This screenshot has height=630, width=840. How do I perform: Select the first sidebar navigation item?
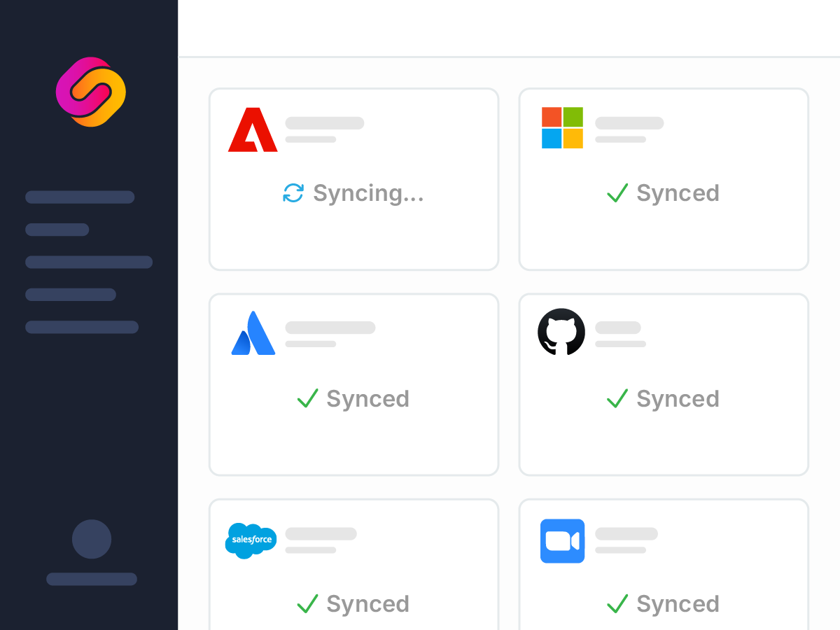point(80,197)
